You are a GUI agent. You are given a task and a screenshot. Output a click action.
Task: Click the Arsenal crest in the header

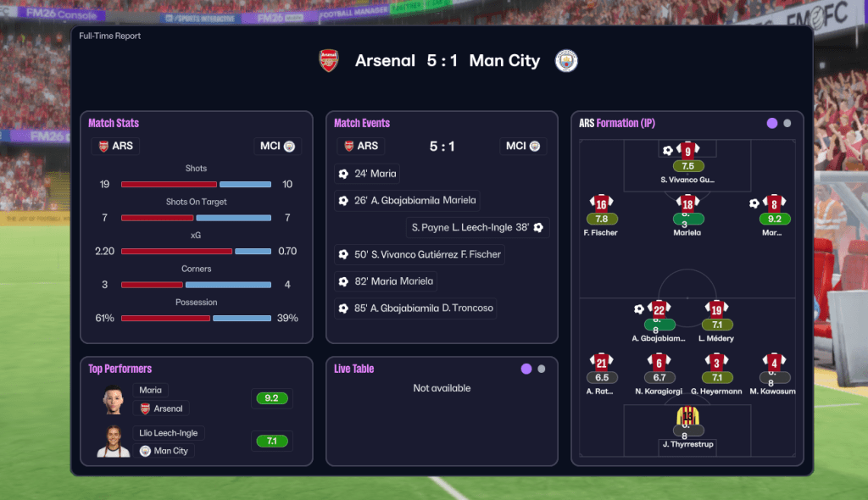tap(328, 61)
